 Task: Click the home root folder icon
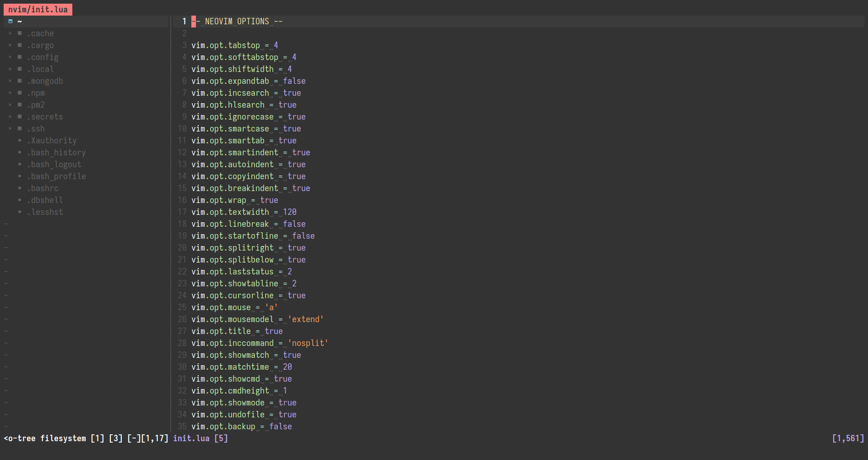[11, 21]
